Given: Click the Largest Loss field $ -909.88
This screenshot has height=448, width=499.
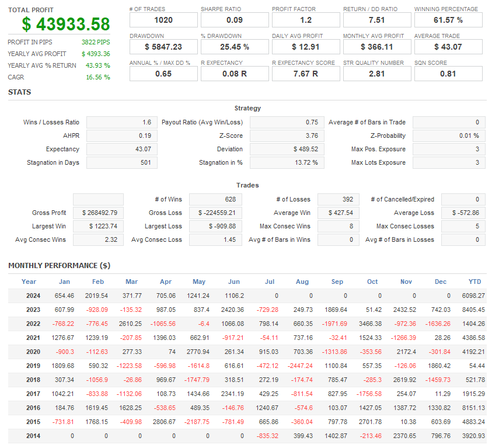Looking at the screenshot, I should tap(215, 226).
